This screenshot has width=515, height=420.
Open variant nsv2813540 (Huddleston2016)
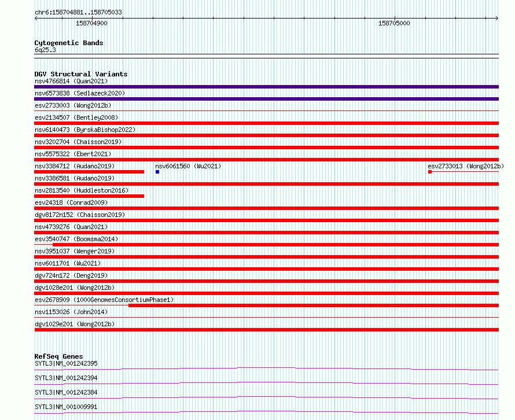click(82, 190)
